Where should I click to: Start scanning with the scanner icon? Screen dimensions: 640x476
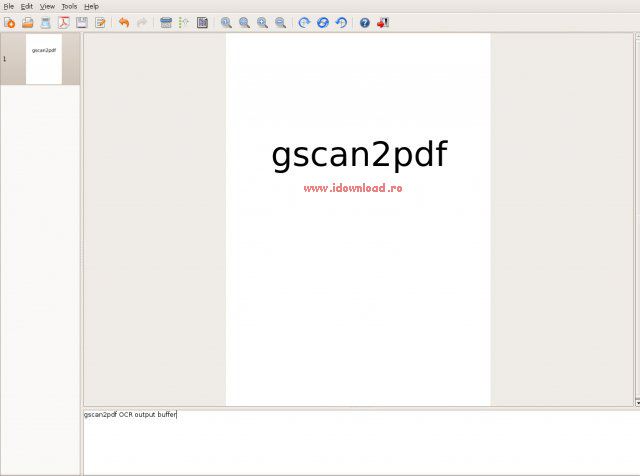coord(46,23)
